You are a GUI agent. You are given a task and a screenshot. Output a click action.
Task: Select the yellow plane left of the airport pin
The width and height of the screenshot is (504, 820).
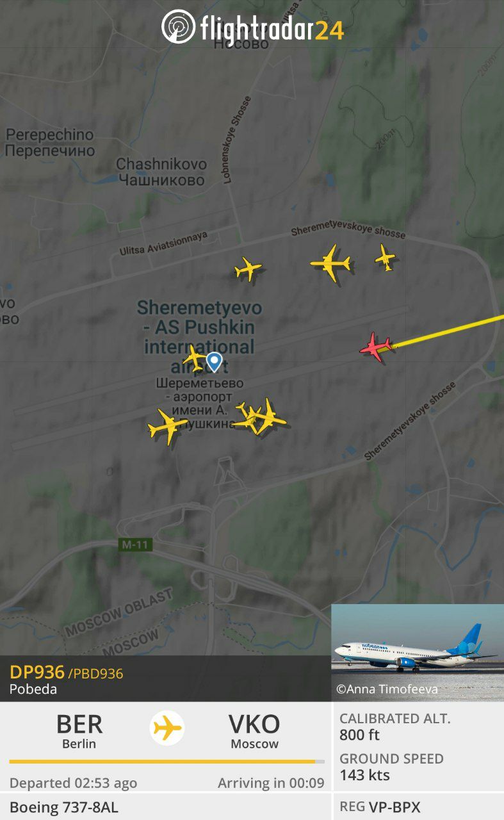tap(194, 358)
